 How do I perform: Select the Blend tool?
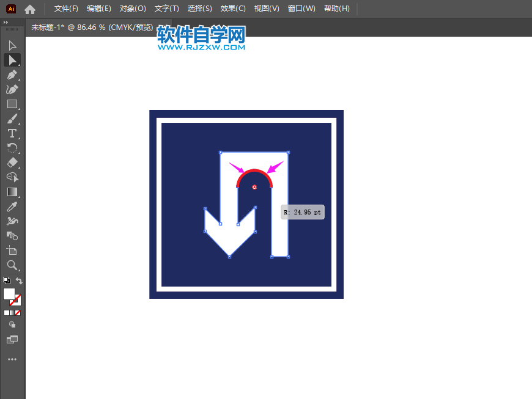pyautogui.click(x=12, y=236)
